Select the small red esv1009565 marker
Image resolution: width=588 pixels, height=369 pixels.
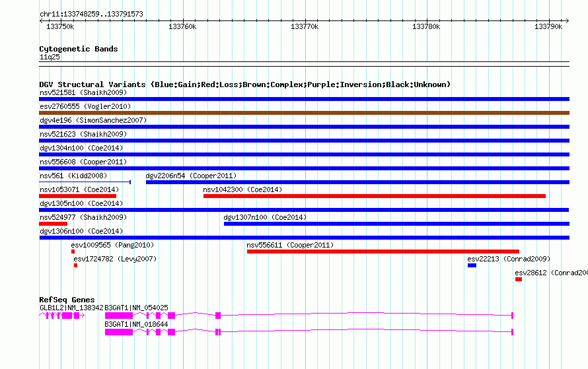click(x=73, y=252)
